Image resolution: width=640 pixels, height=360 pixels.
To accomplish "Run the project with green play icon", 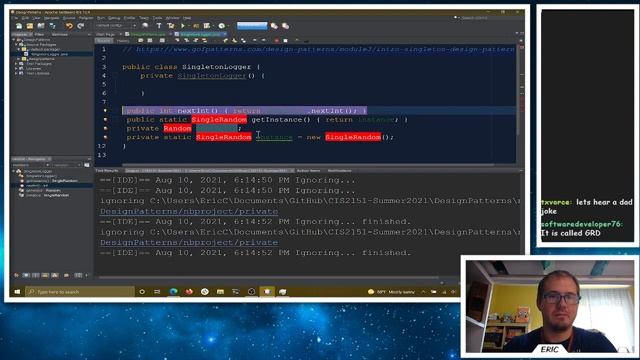I will coord(183,26).
